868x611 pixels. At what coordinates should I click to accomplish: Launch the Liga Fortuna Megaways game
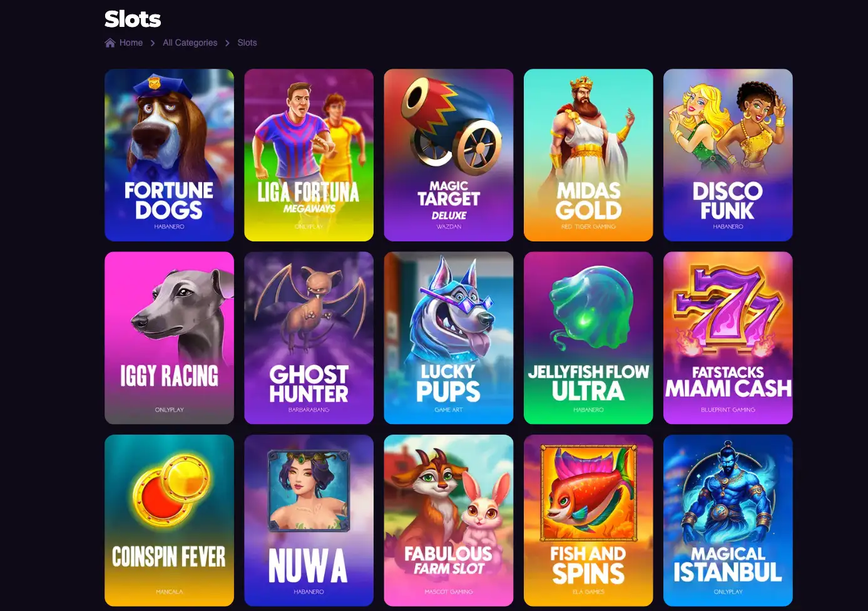click(x=309, y=155)
